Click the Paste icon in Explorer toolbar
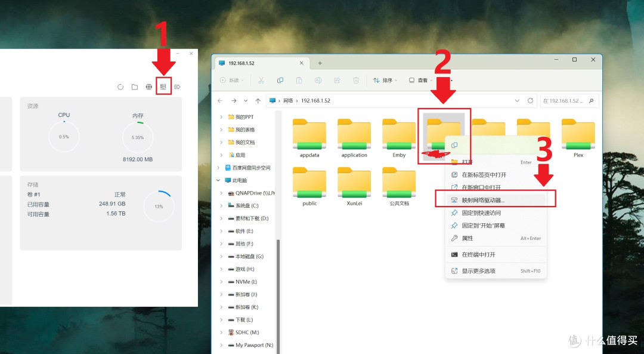The height and width of the screenshot is (354, 644). (299, 80)
